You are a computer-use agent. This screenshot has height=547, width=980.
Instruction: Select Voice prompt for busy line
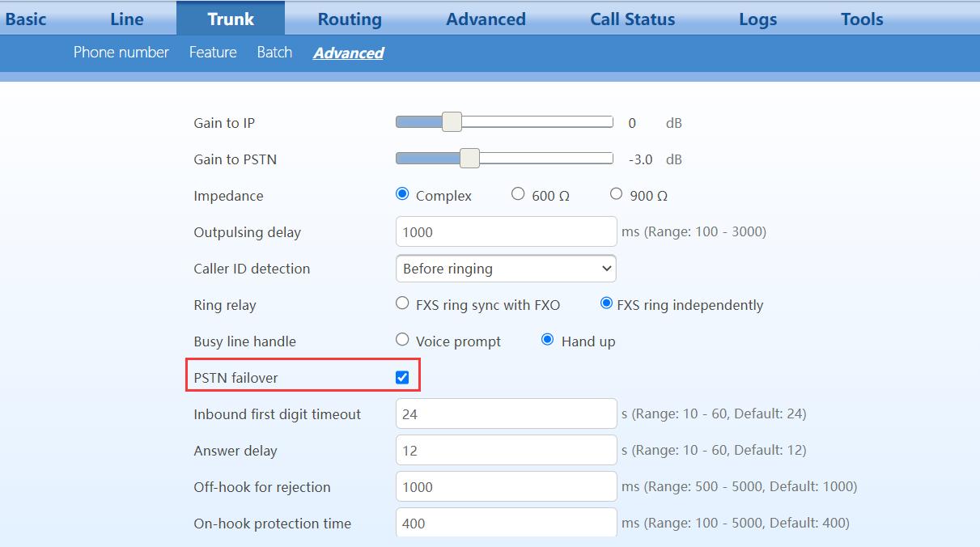(402, 340)
